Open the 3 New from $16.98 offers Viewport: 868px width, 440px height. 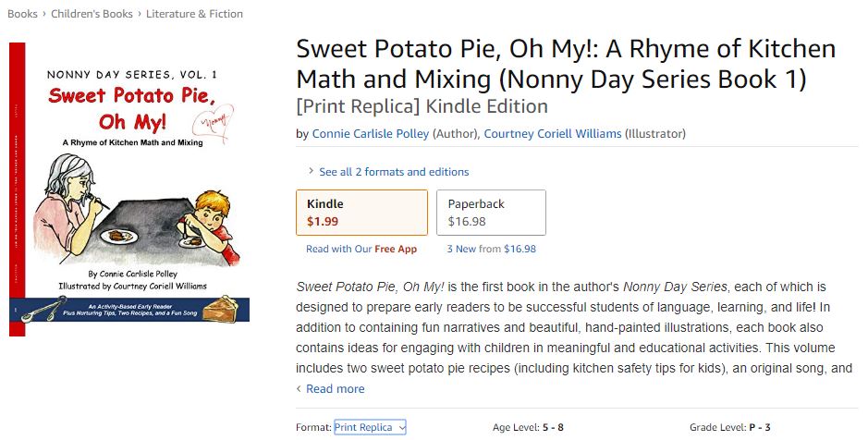pyautogui.click(x=491, y=249)
